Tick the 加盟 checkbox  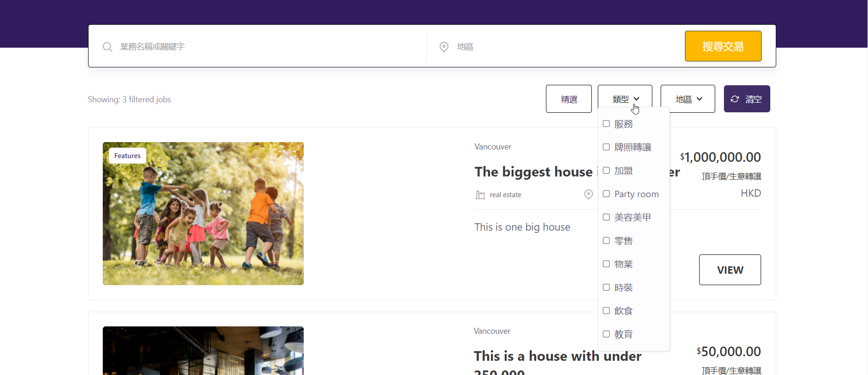tap(606, 171)
